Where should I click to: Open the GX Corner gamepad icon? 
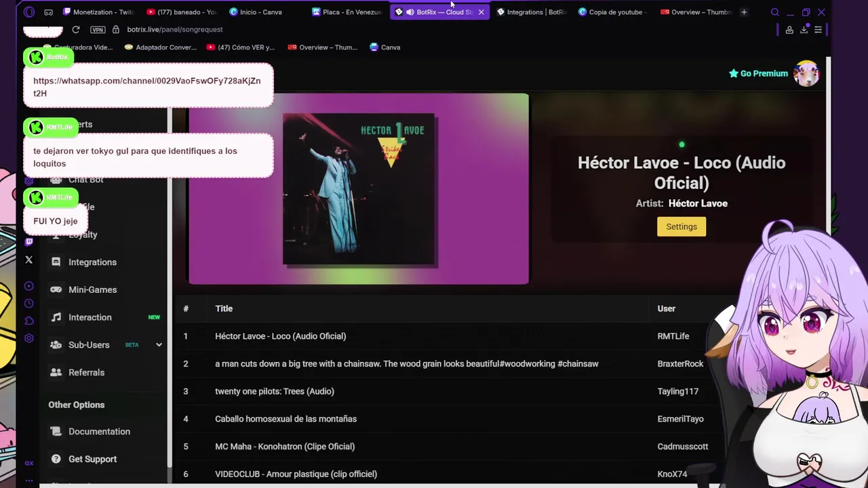pos(48,12)
